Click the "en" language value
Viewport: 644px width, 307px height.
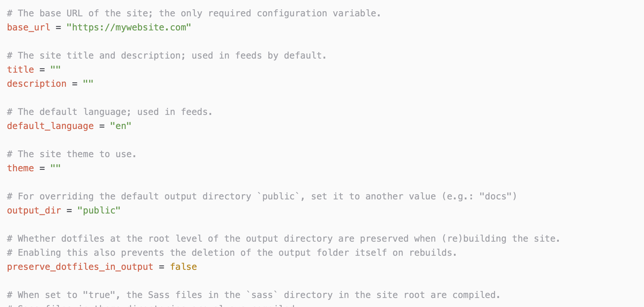[121, 126]
